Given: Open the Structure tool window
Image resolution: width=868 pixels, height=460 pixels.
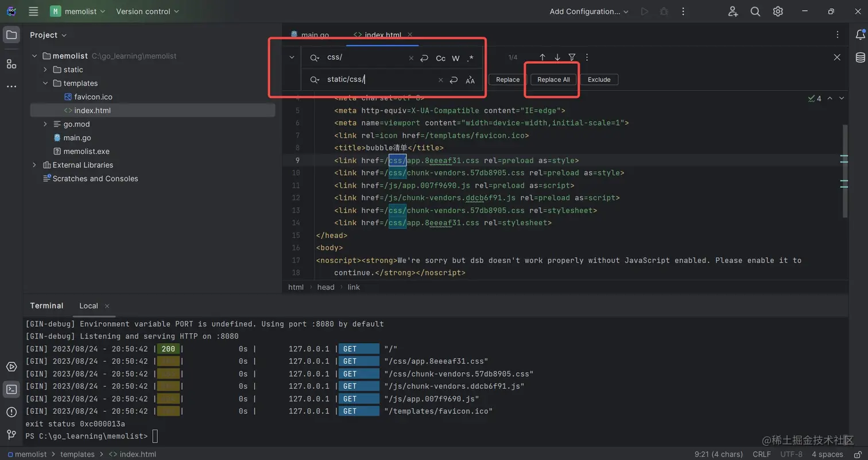Looking at the screenshot, I should pos(11,64).
